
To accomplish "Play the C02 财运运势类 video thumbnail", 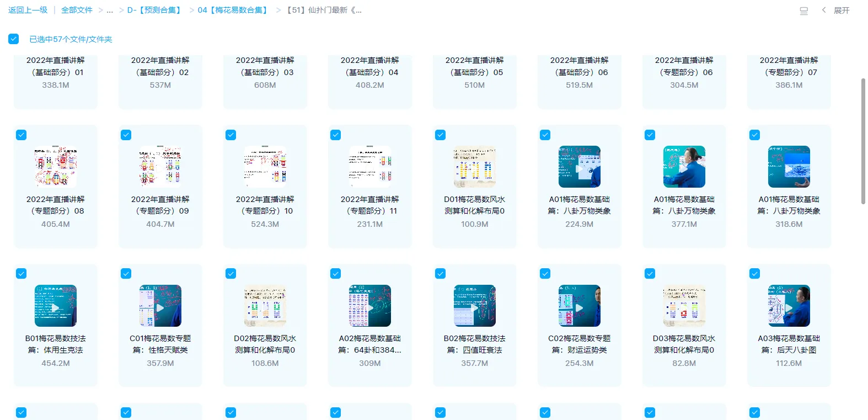I will click(x=580, y=306).
